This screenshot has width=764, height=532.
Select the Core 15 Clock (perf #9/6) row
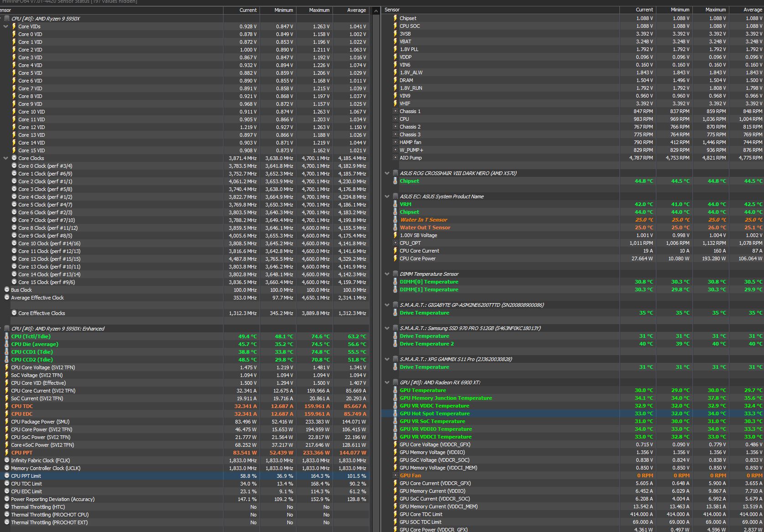[x=184, y=282]
